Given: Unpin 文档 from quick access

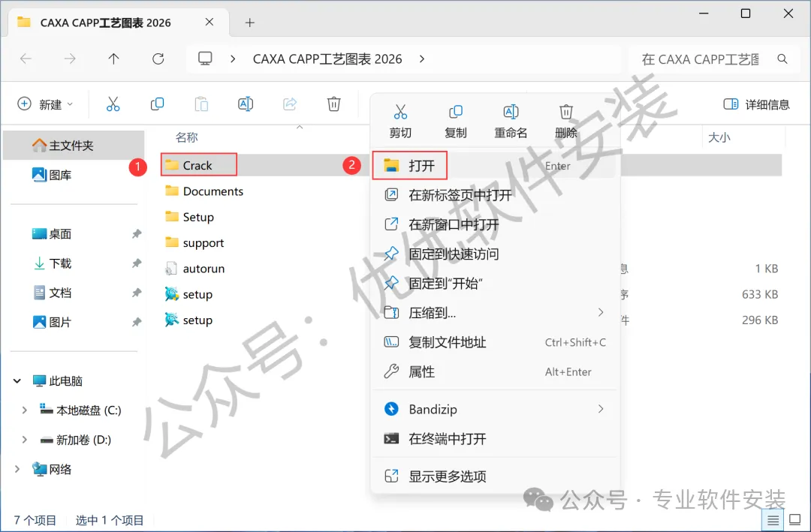Looking at the screenshot, I should pyautogui.click(x=137, y=293).
